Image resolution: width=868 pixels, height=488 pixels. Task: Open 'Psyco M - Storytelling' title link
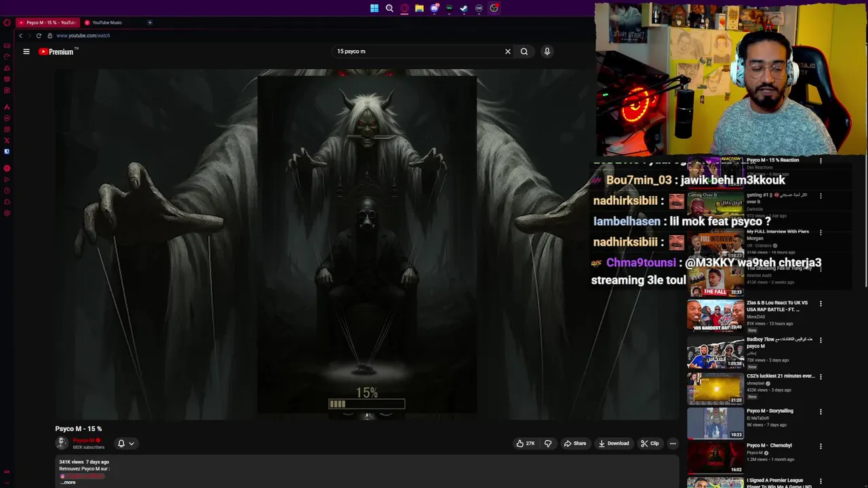coord(770,411)
